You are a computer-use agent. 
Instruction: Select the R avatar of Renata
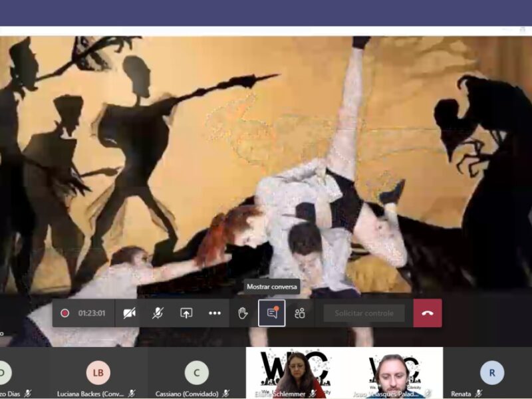(492, 372)
